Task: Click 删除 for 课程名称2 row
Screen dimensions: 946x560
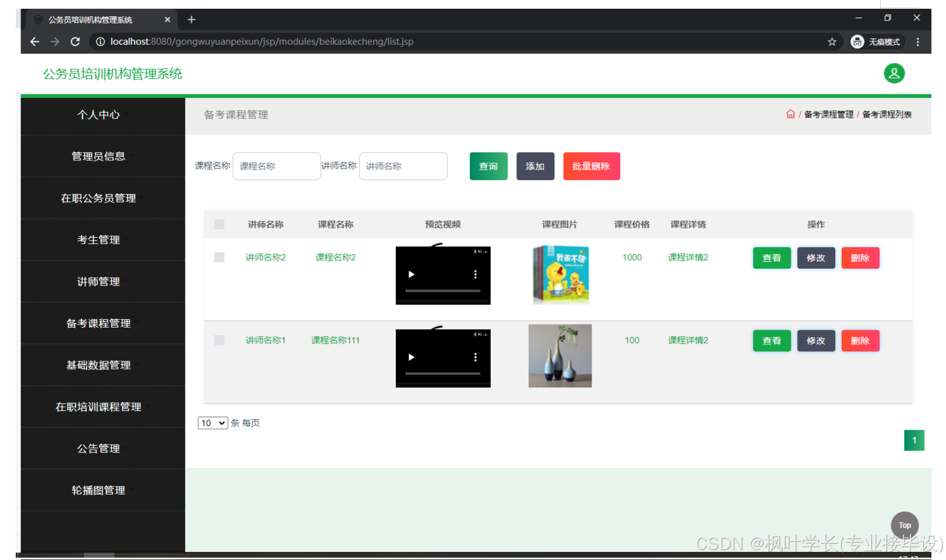Action: 860,258
